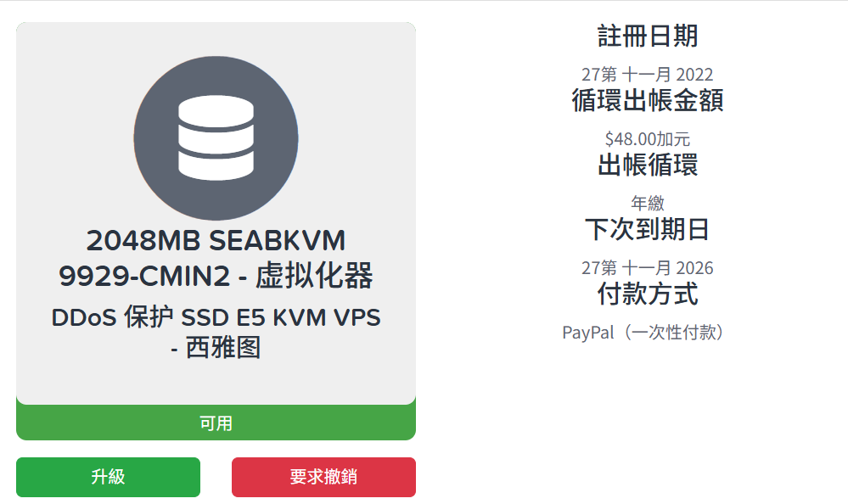
Task: Toggle the service availability banner
Action: pyautogui.click(x=216, y=422)
